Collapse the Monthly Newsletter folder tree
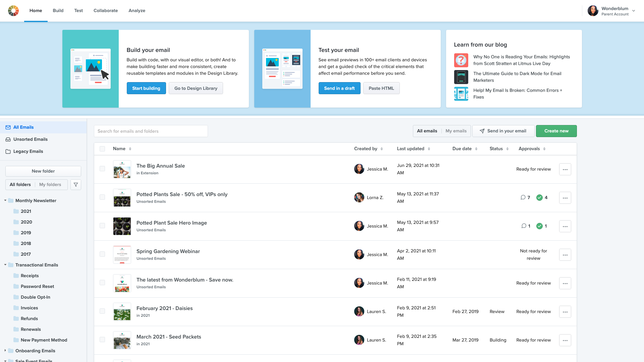This screenshot has height=362, width=644. click(x=5, y=200)
